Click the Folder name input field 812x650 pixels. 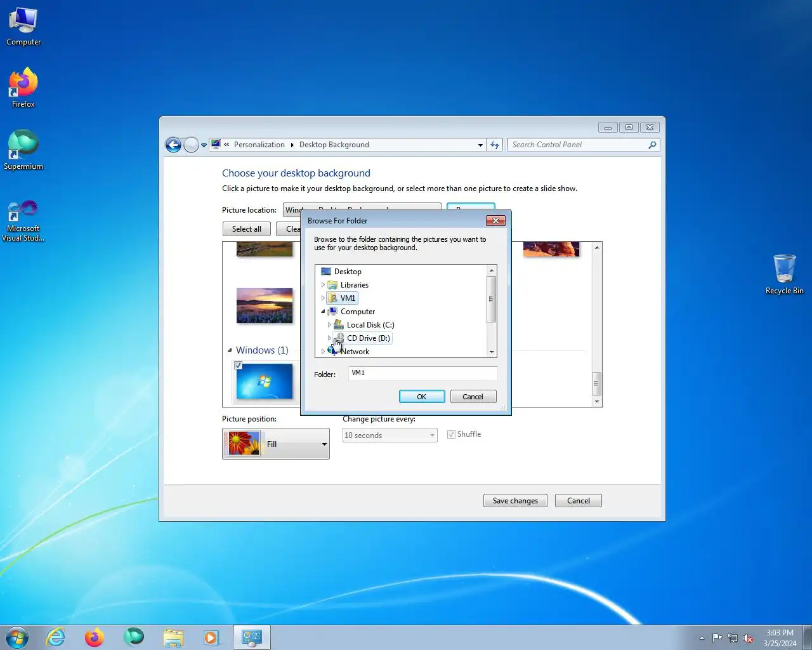pos(422,373)
